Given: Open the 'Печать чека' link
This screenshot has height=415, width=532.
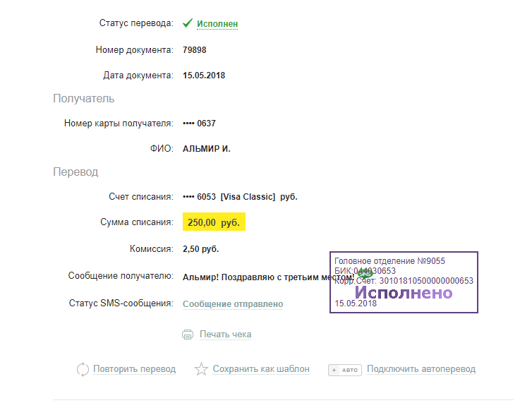Looking at the screenshot, I should pyautogui.click(x=225, y=335).
